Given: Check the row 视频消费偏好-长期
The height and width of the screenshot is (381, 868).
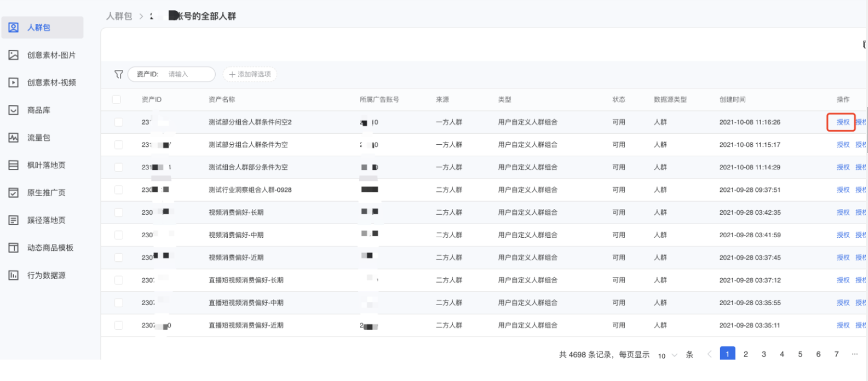Looking at the screenshot, I should (x=119, y=212).
